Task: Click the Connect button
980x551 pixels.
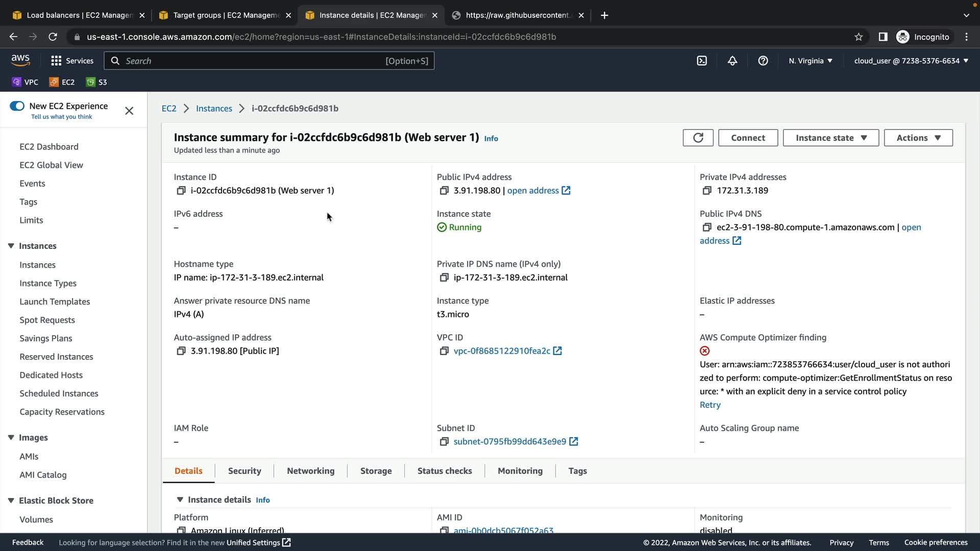Action: [x=748, y=138]
